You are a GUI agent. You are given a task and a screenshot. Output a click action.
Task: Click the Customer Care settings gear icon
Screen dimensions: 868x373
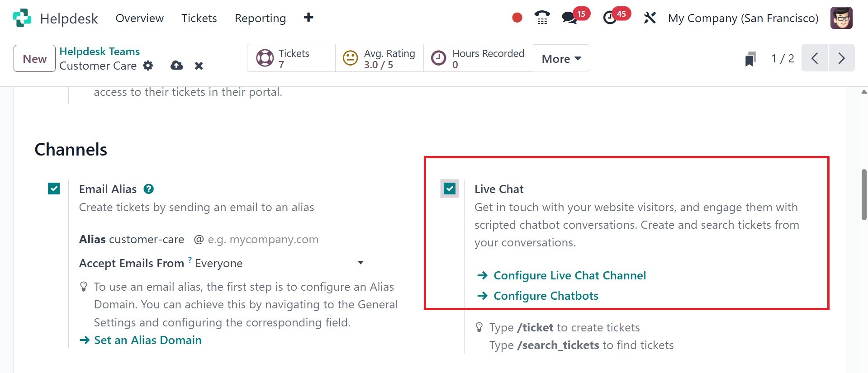pyautogui.click(x=148, y=66)
